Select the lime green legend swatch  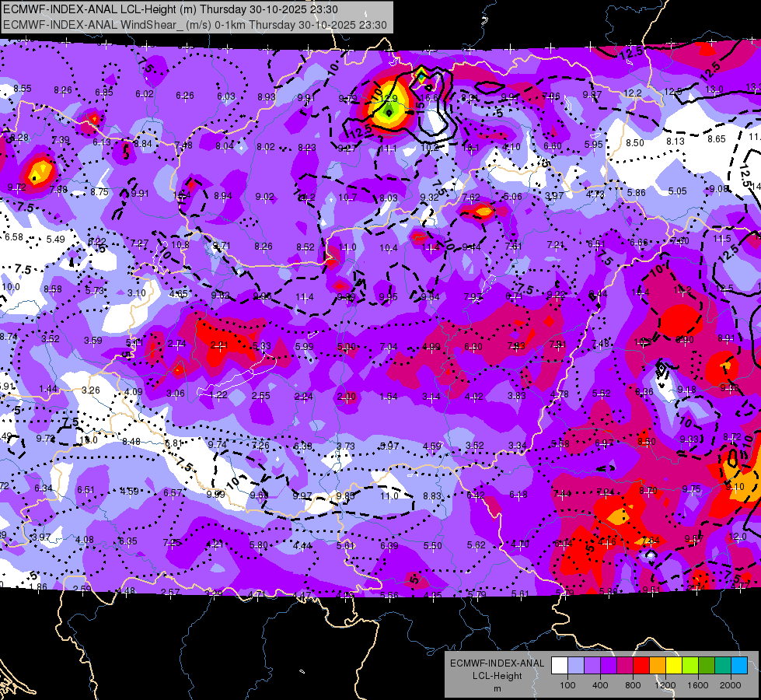pyautogui.click(x=690, y=666)
